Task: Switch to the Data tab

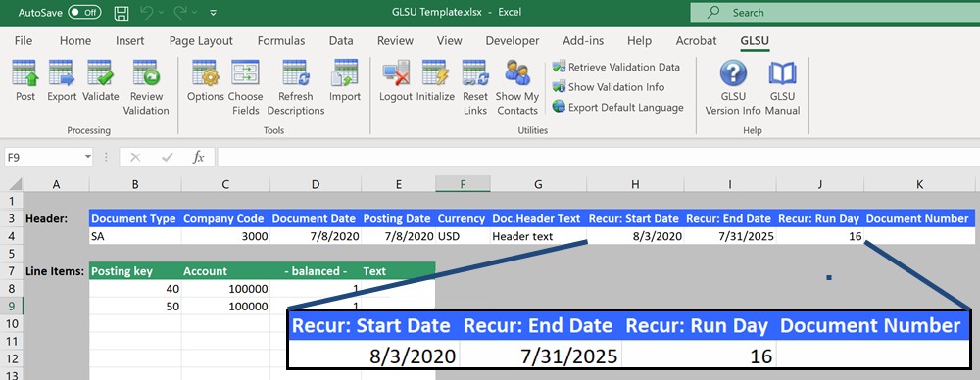Action: pyautogui.click(x=341, y=40)
